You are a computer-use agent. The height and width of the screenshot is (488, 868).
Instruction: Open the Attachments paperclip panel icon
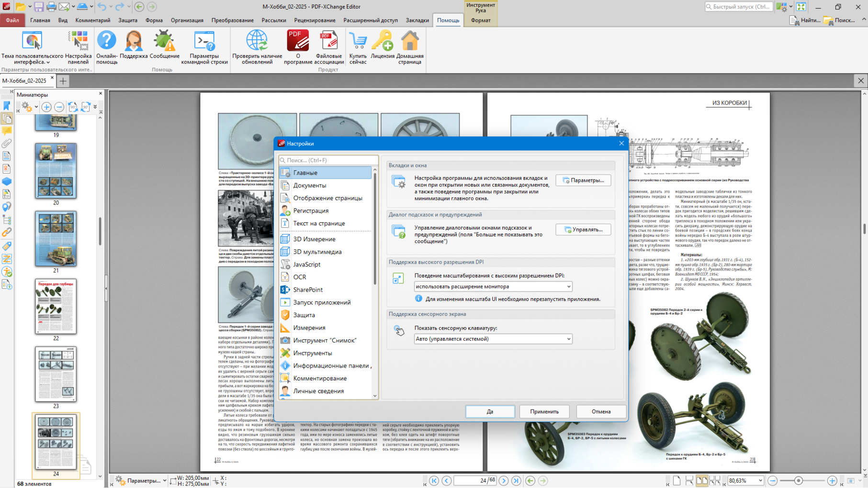click(7, 143)
